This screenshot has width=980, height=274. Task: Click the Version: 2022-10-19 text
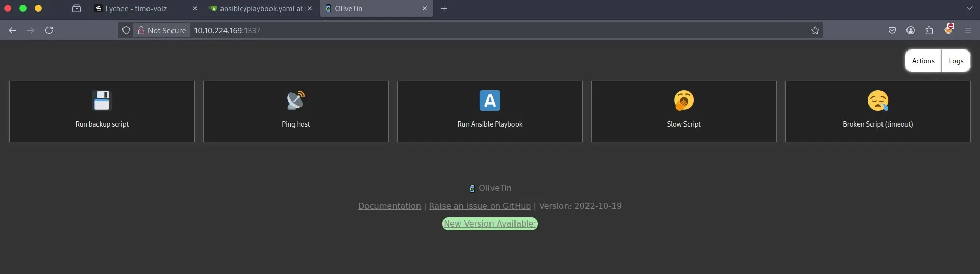click(x=580, y=206)
